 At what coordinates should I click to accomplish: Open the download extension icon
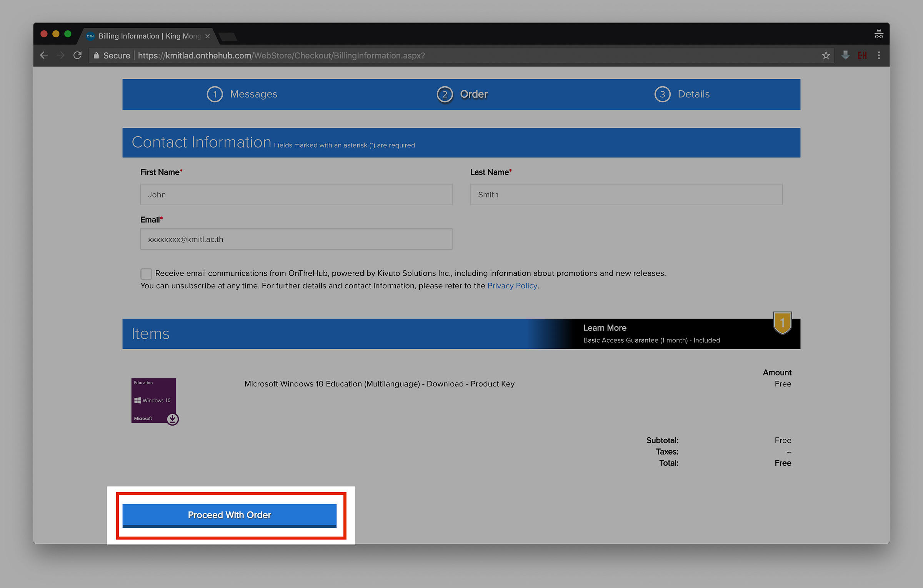tap(845, 55)
